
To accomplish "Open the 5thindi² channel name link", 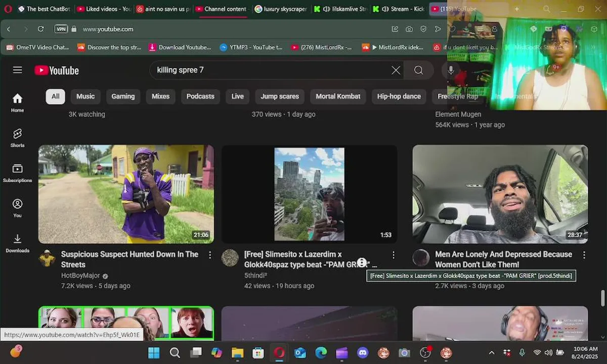I will (x=255, y=276).
